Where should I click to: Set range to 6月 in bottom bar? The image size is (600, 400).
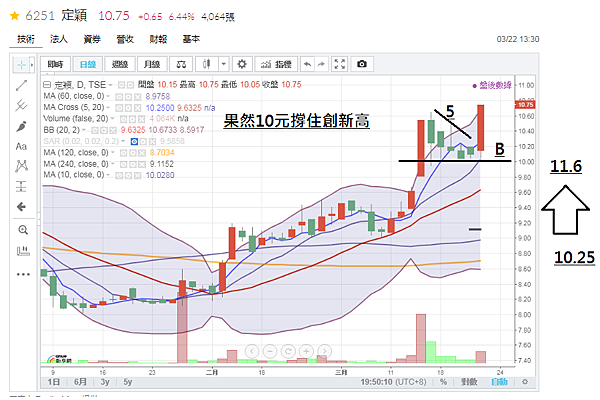pyautogui.click(x=80, y=382)
